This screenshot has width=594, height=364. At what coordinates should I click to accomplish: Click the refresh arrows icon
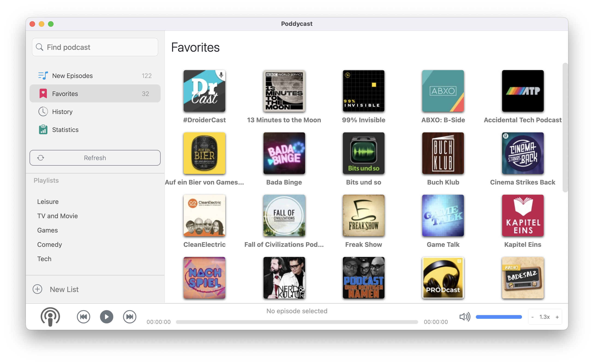41,158
